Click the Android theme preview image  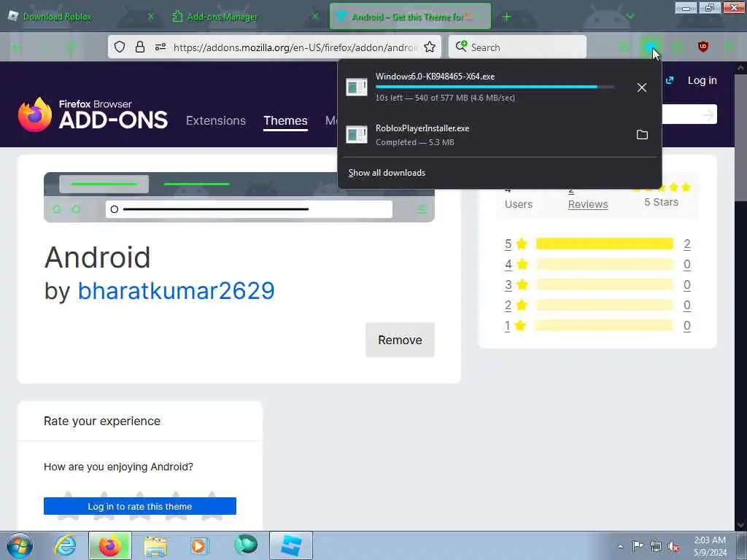point(239,197)
